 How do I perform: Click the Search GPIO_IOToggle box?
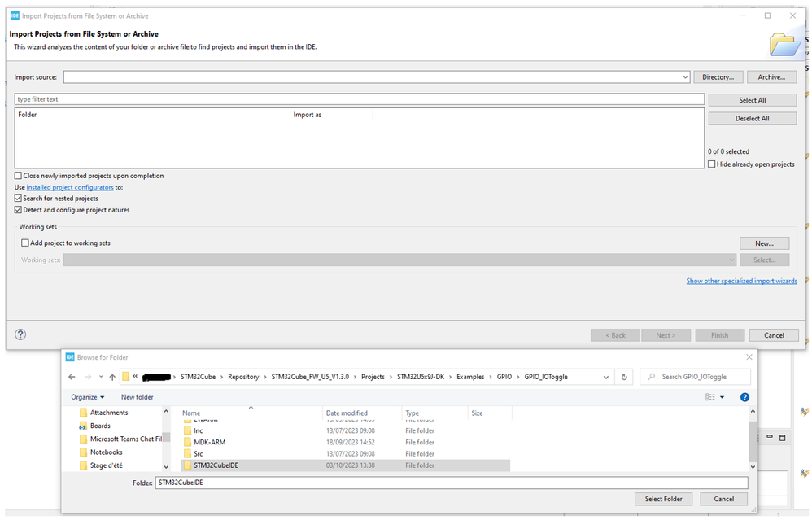click(x=695, y=377)
